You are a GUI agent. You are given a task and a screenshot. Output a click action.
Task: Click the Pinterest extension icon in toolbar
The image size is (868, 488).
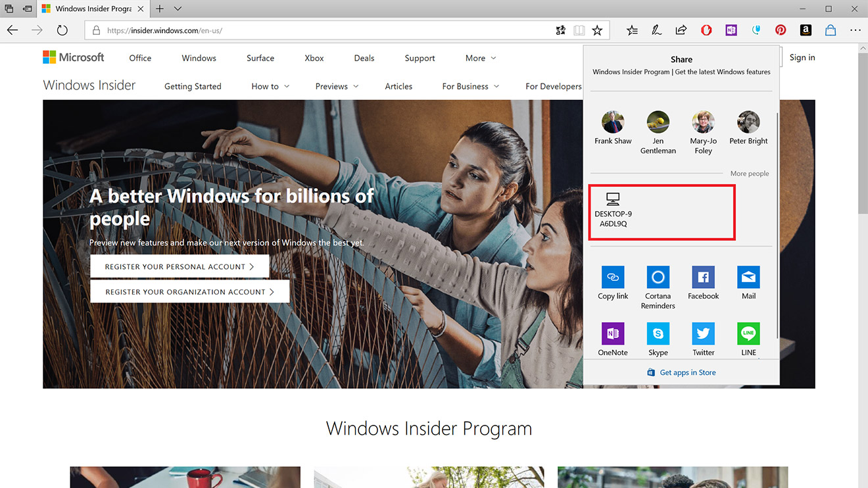coord(781,30)
